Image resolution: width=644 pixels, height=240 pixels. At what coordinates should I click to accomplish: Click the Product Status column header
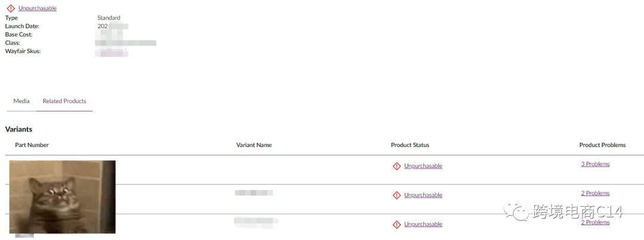point(410,145)
